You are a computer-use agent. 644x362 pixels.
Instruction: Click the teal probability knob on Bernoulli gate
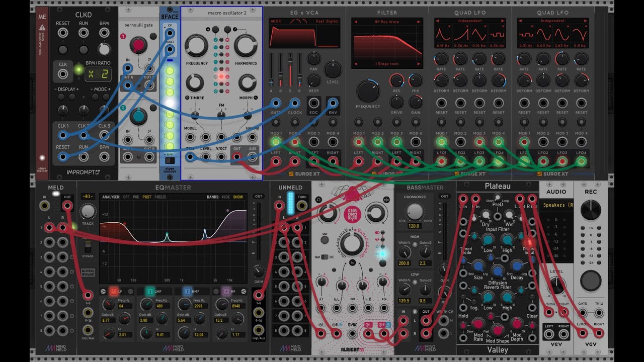click(138, 116)
